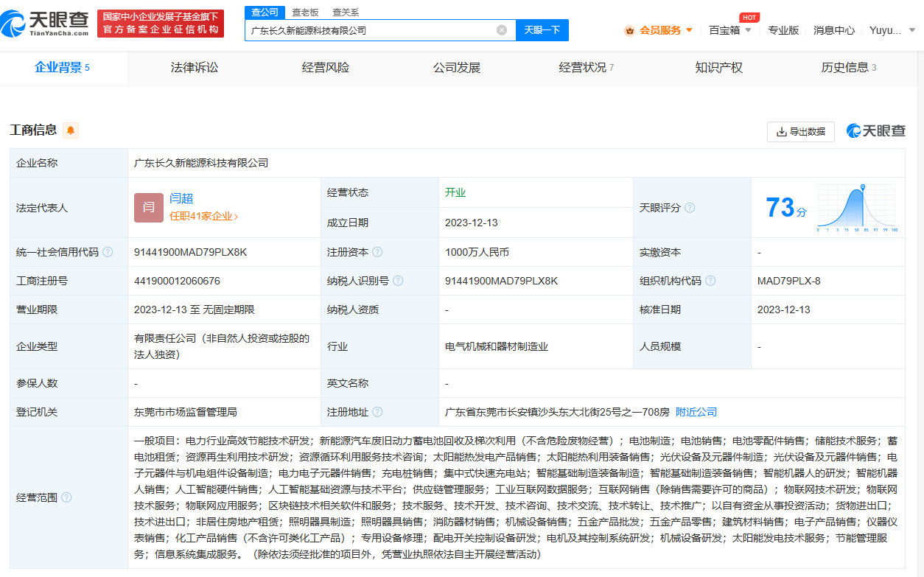This screenshot has width=924, height=577.
Task: Click help icon beside 注册资本
Action: pyautogui.click(x=377, y=252)
